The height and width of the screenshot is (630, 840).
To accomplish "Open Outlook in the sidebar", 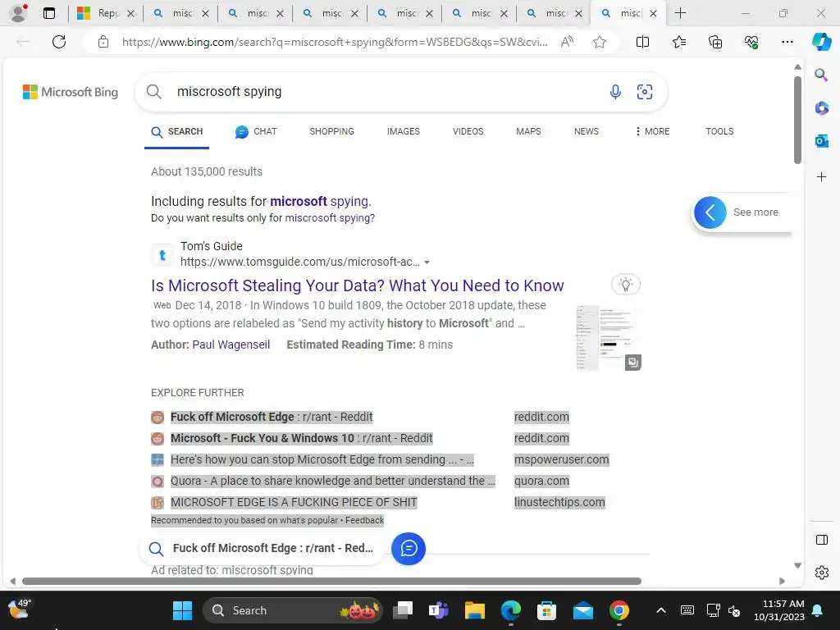I will [821, 141].
